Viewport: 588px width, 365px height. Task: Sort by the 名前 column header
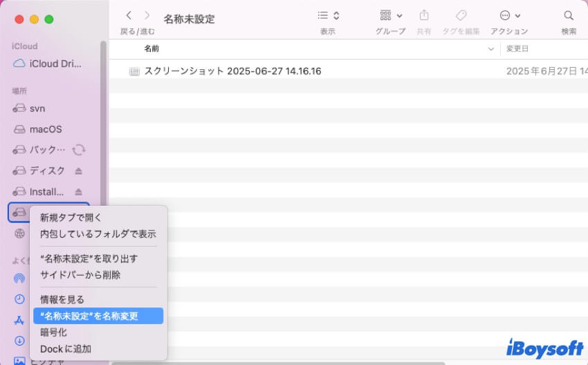[x=151, y=48]
